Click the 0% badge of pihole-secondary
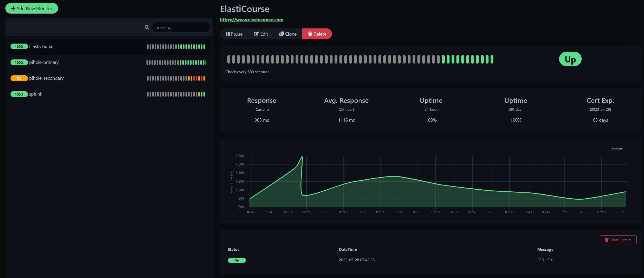Image resolution: width=644 pixels, height=278 pixels. (x=19, y=78)
